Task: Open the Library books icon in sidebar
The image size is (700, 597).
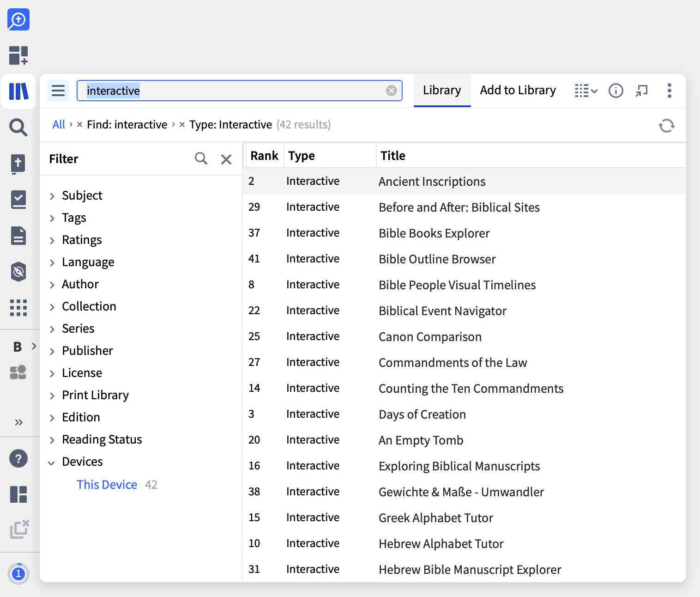Action: tap(18, 91)
